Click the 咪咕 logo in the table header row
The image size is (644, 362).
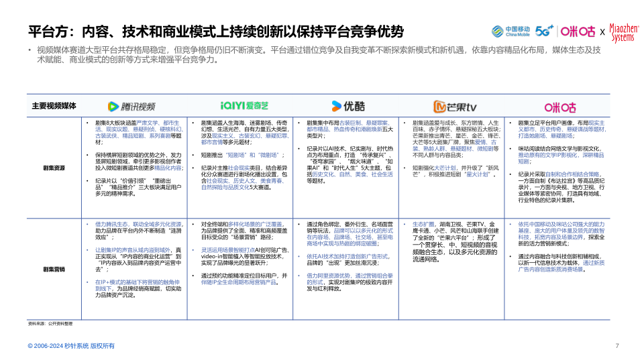(560, 107)
